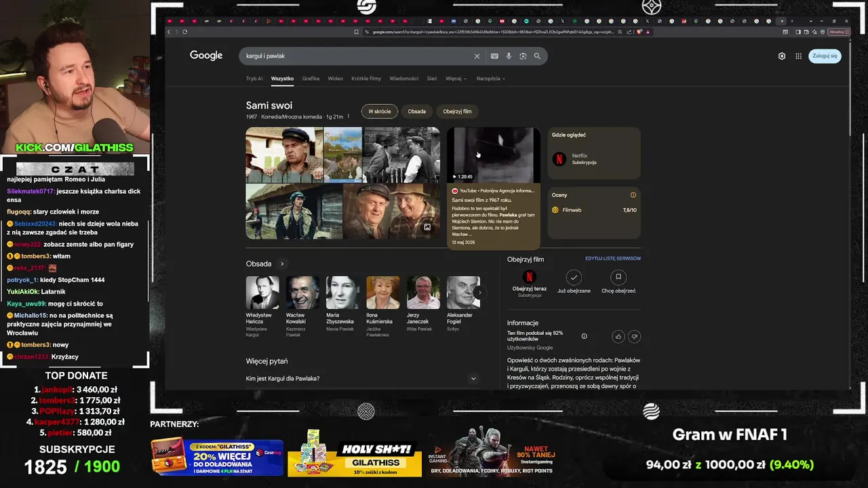Image resolution: width=868 pixels, height=488 pixels.
Task: Open Google quick settings gear
Action: [x=782, y=56]
